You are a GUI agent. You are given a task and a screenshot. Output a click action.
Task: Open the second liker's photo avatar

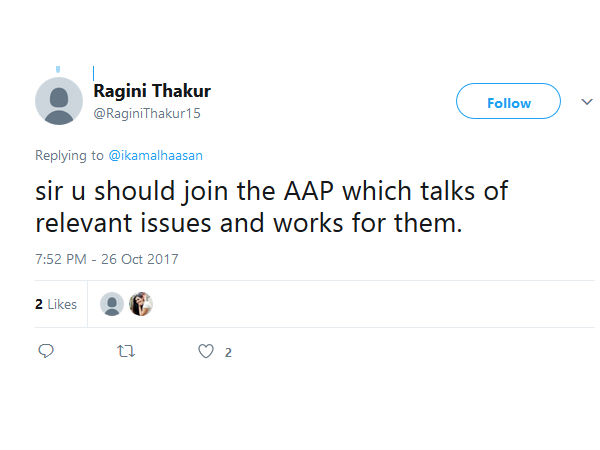(x=140, y=304)
